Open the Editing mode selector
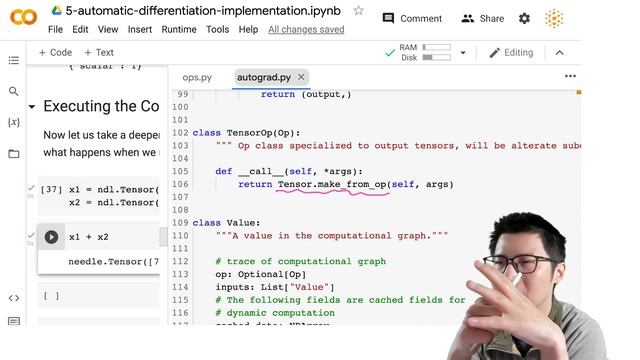 [x=511, y=53]
